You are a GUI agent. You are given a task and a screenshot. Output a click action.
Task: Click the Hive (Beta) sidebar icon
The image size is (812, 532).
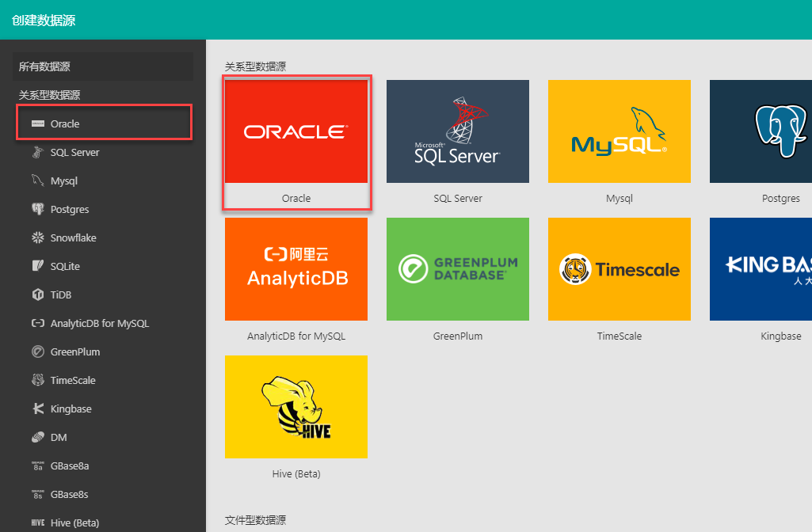tap(38, 522)
